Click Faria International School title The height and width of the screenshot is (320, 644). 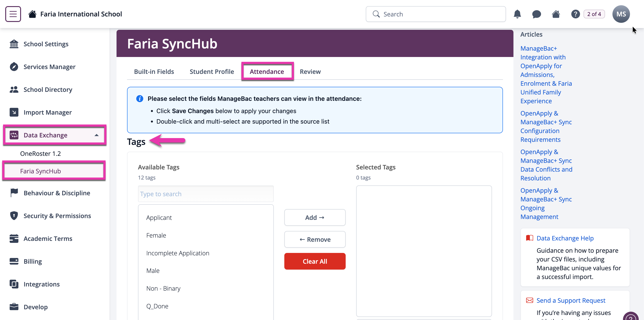coord(81,14)
